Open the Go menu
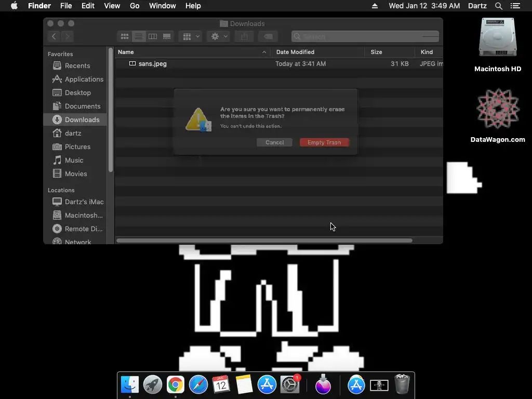532x399 pixels. pos(135,6)
